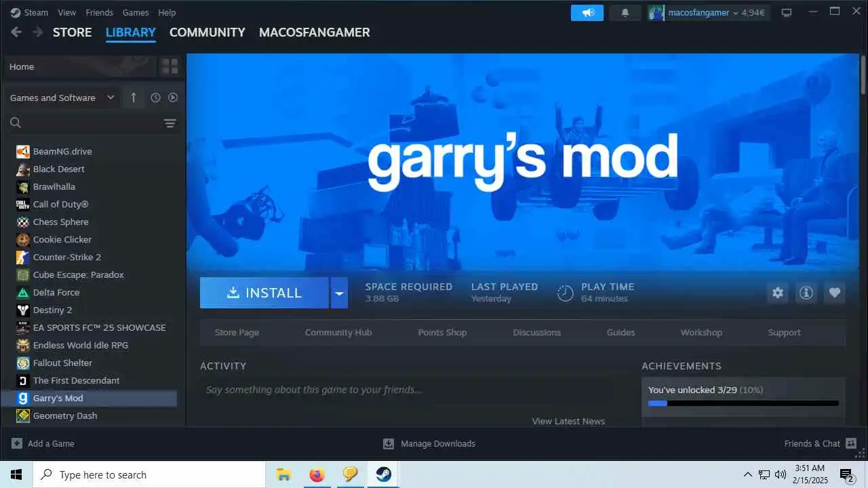868x488 pixels.
Task: Go forward with the right arrow
Action: (x=38, y=32)
